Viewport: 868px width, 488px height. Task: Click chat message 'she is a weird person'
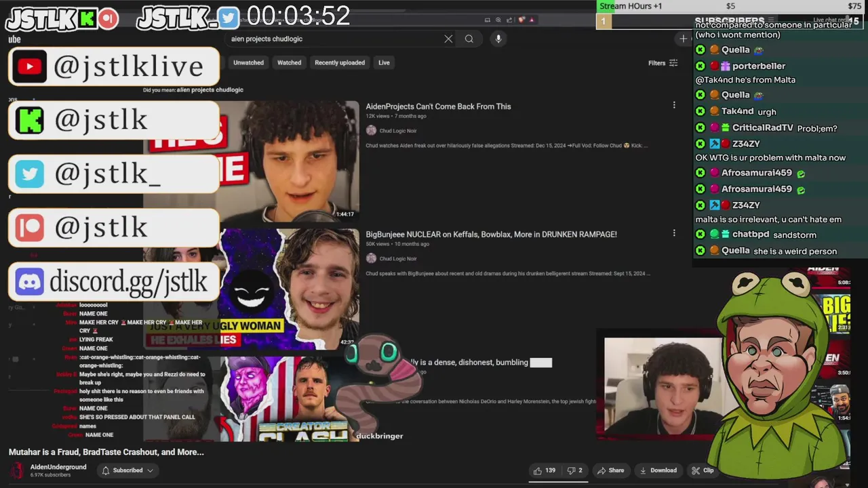coord(795,251)
